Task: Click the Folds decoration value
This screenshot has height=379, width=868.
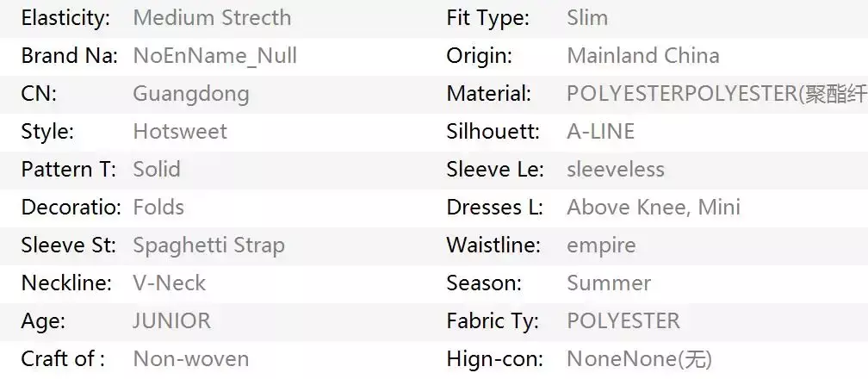Action: coord(158,207)
